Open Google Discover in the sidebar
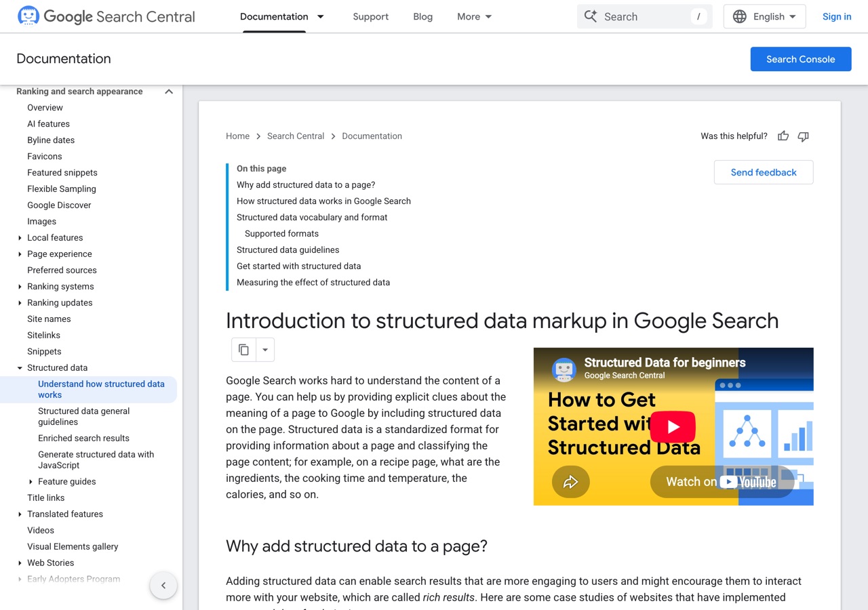868x610 pixels. (59, 205)
